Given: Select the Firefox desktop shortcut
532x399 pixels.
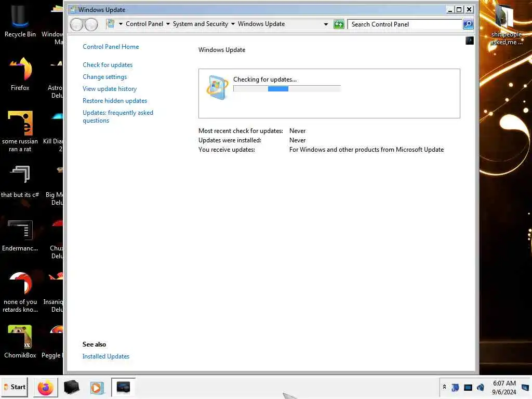Looking at the screenshot, I should 20,74.
